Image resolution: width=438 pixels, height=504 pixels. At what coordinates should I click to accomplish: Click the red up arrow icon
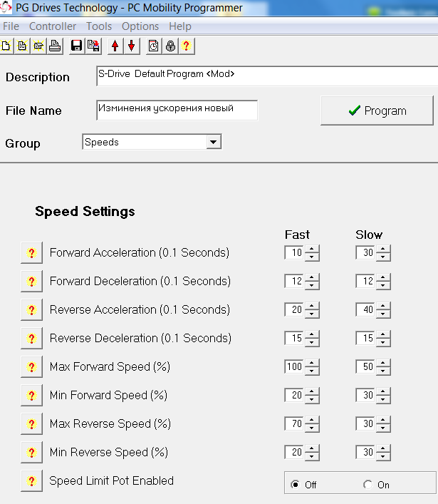click(115, 46)
